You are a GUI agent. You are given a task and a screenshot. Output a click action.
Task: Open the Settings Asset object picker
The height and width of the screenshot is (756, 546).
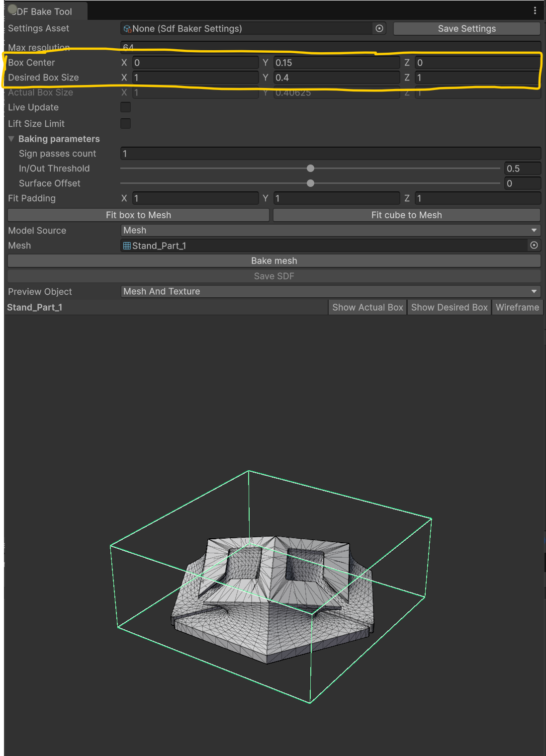point(379,28)
